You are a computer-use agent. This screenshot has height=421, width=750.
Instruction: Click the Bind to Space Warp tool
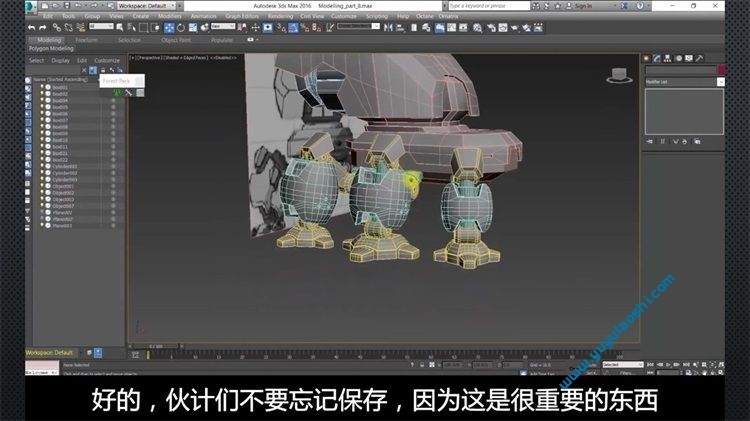(x=80, y=28)
